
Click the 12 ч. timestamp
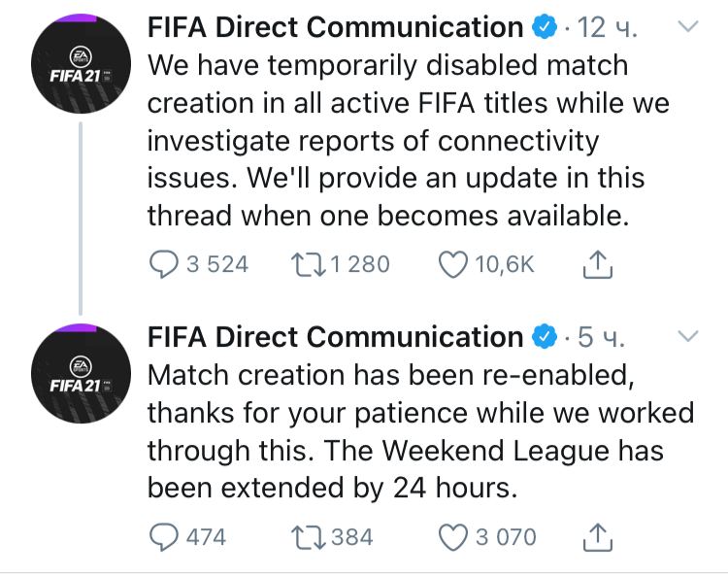pos(608,28)
